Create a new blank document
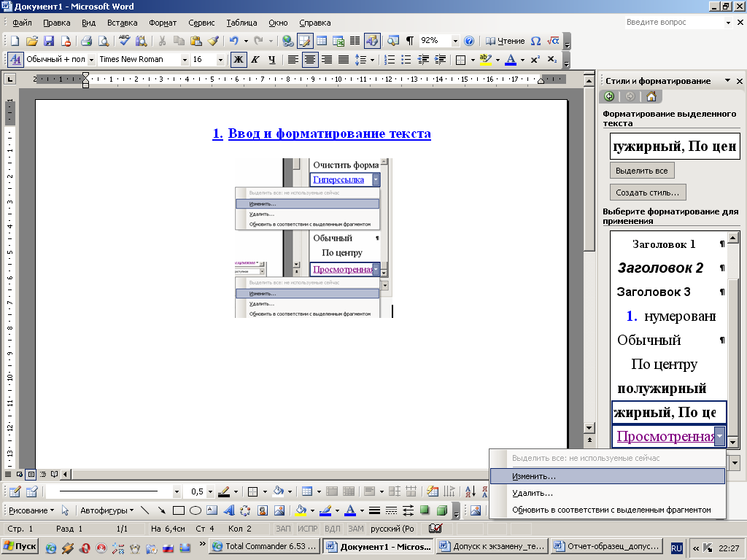The image size is (747, 560). pos(15,42)
